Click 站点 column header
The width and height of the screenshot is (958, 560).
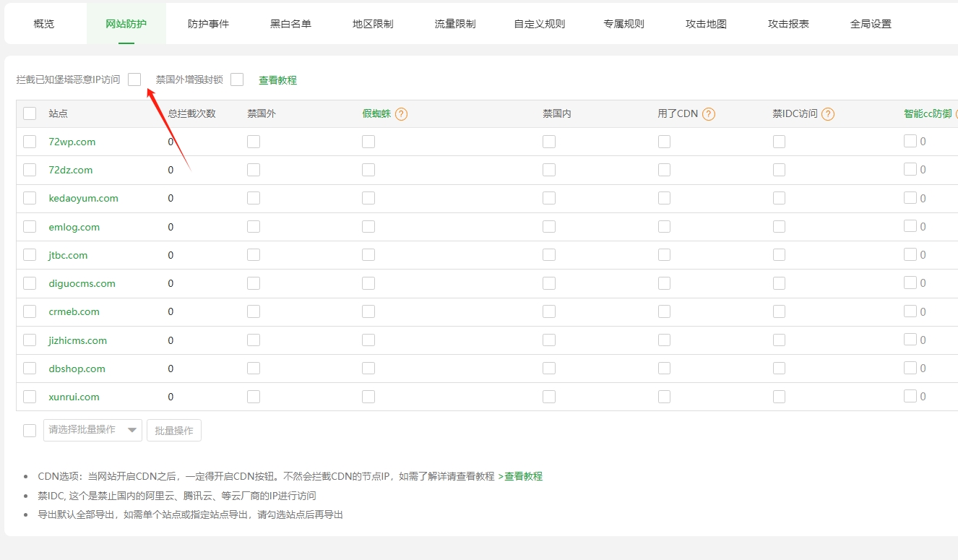point(59,113)
